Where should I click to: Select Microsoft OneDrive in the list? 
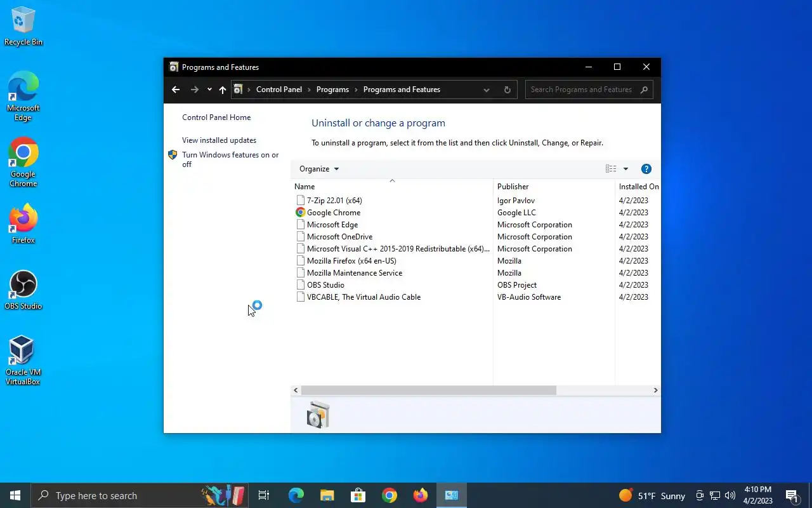click(x=339, y=237)
